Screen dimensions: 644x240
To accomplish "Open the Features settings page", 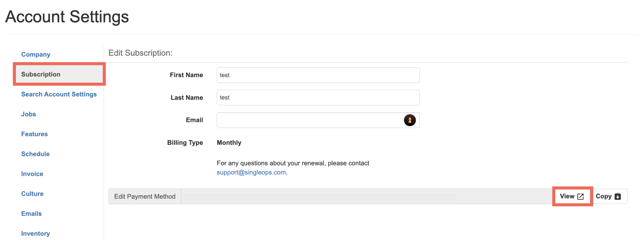I will (x=34, y=134).
